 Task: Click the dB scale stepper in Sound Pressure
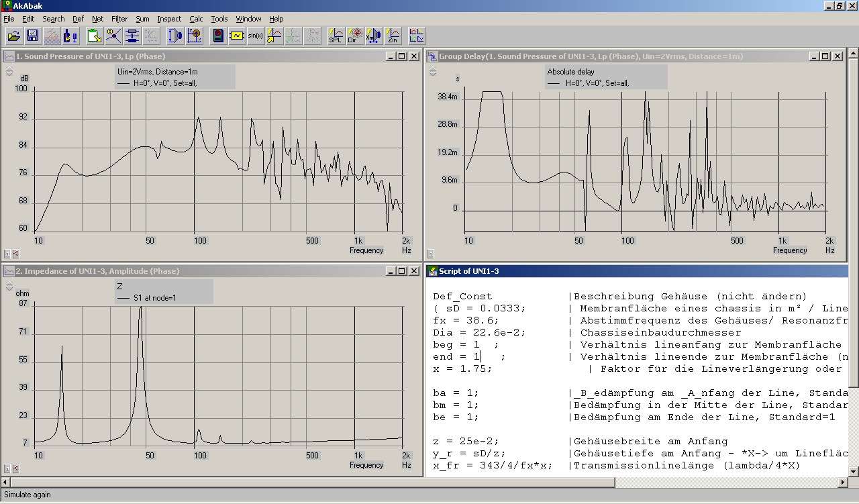point(9,72)
